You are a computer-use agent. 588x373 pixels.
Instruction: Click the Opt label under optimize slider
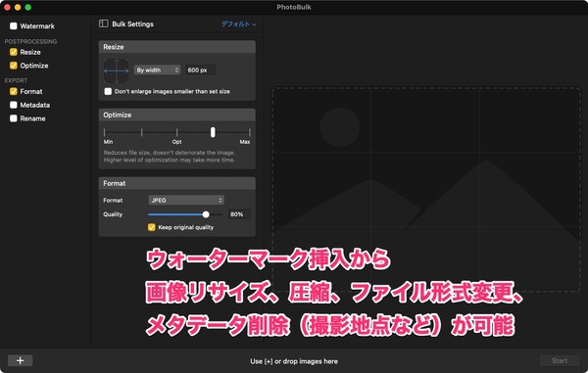(177, 142)
